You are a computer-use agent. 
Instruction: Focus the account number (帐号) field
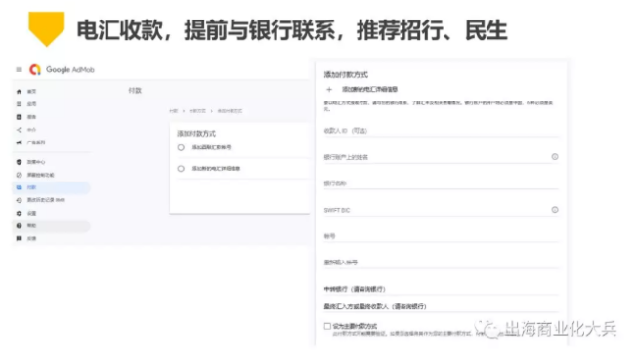441,236
